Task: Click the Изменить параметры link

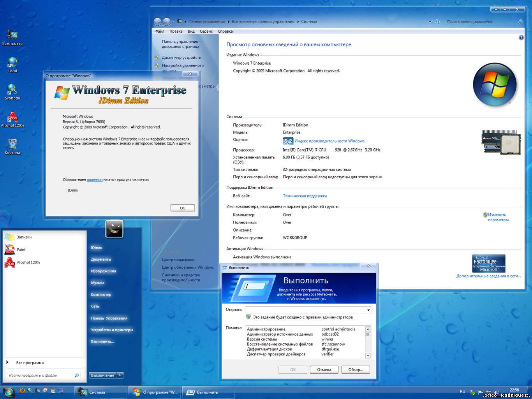Action: tap(498, 217)
